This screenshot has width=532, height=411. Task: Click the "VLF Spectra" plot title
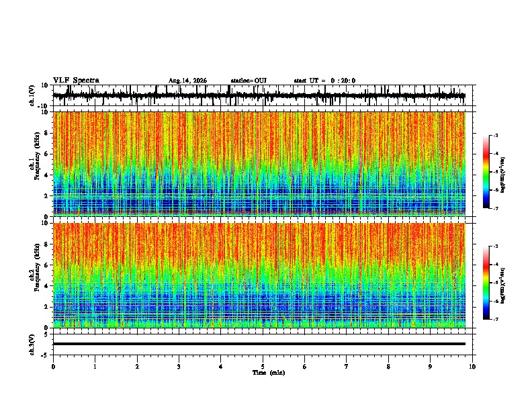click(76, 81)
